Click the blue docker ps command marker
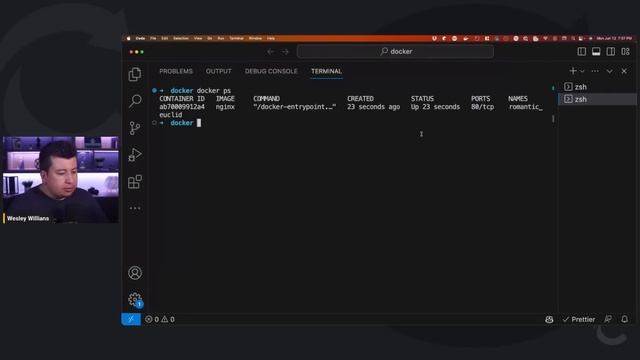 154,90
